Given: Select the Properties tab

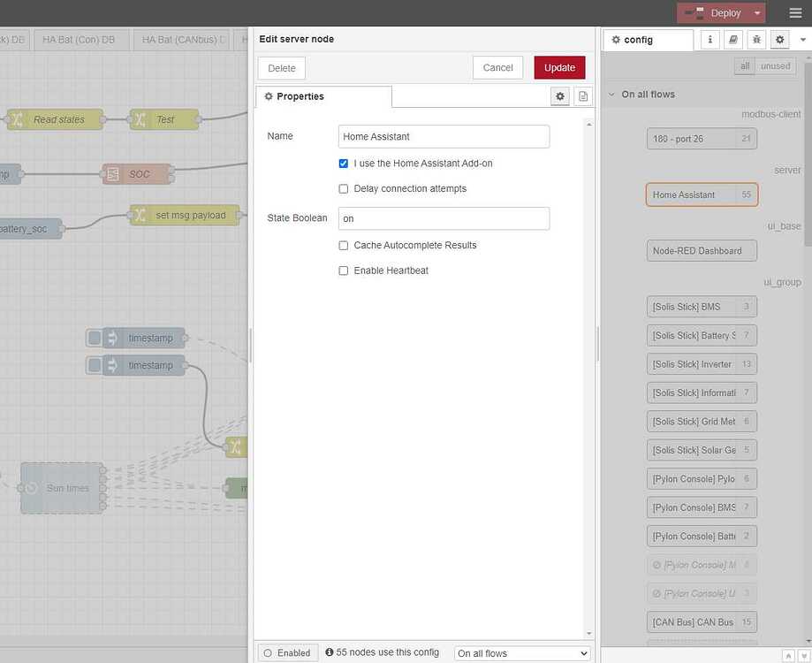Looking at the screenshot, I should coord(323,96).
